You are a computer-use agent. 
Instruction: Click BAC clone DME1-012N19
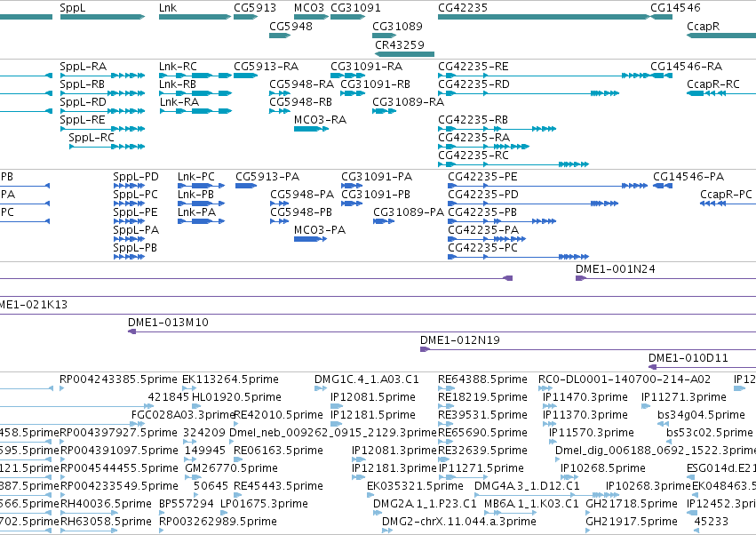588,349
